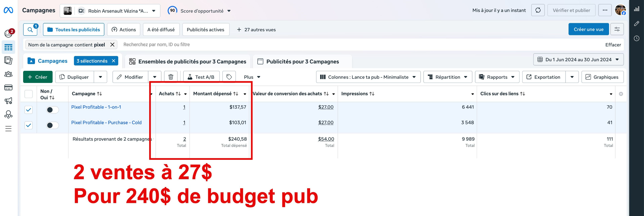Click the Exportation button
644x216 pixels.
click(544, 77)
